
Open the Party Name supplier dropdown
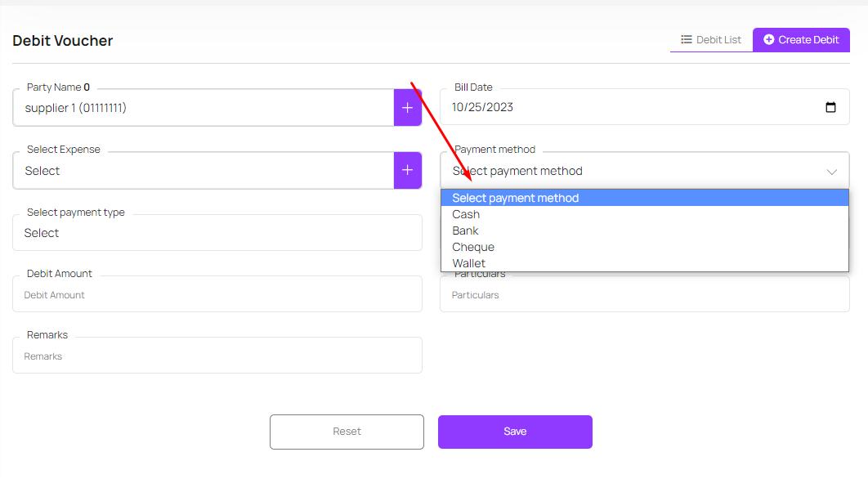click(203, 108)
